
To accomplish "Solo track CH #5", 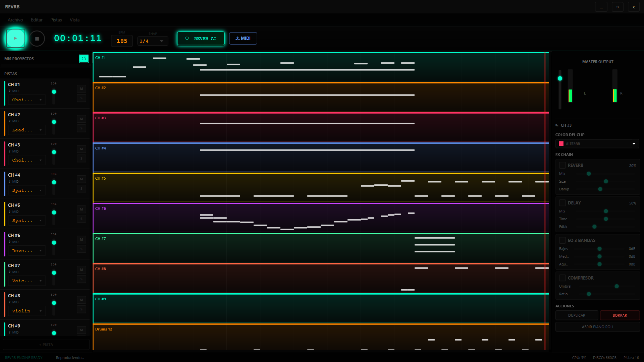I will (82, 219).
